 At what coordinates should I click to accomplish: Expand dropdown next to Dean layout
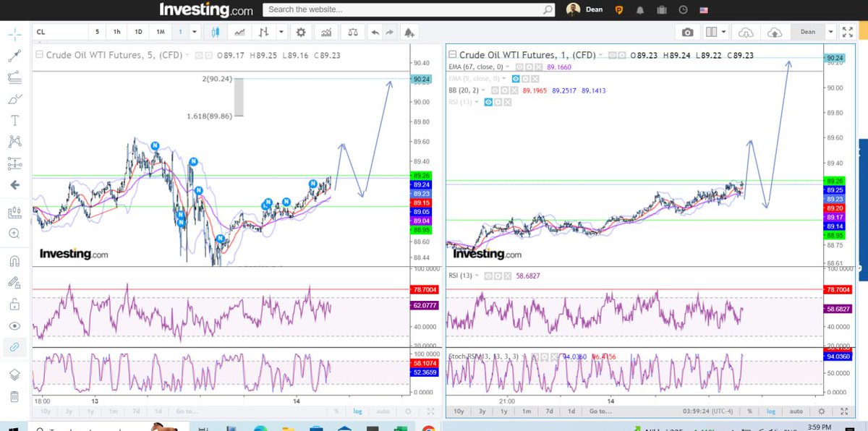tap(831, 32)
